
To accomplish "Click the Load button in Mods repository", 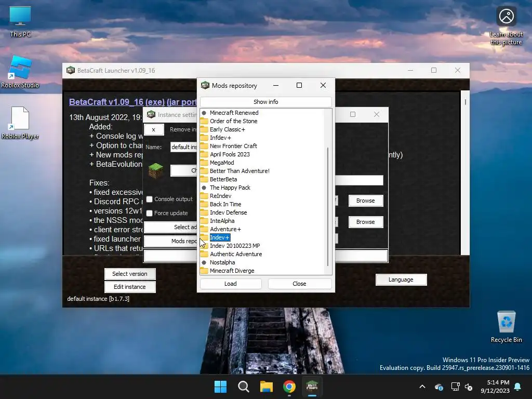I will coord(230,284).
